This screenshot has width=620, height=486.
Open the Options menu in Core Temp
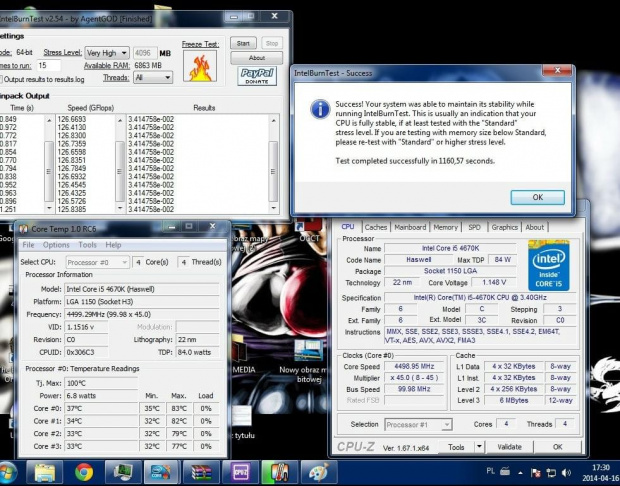56,245
